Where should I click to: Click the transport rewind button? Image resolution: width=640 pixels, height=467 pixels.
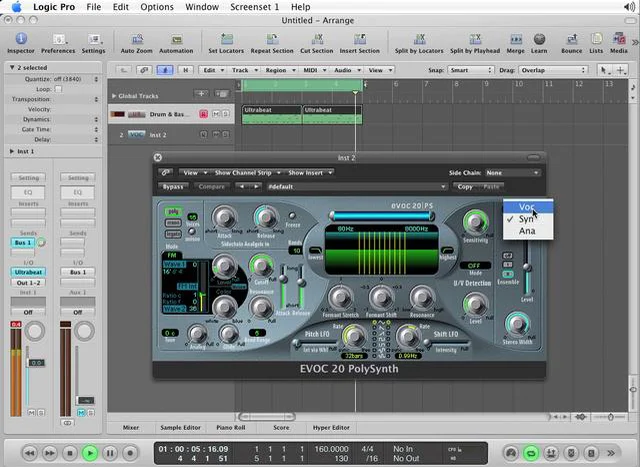(x=29, y=453)
